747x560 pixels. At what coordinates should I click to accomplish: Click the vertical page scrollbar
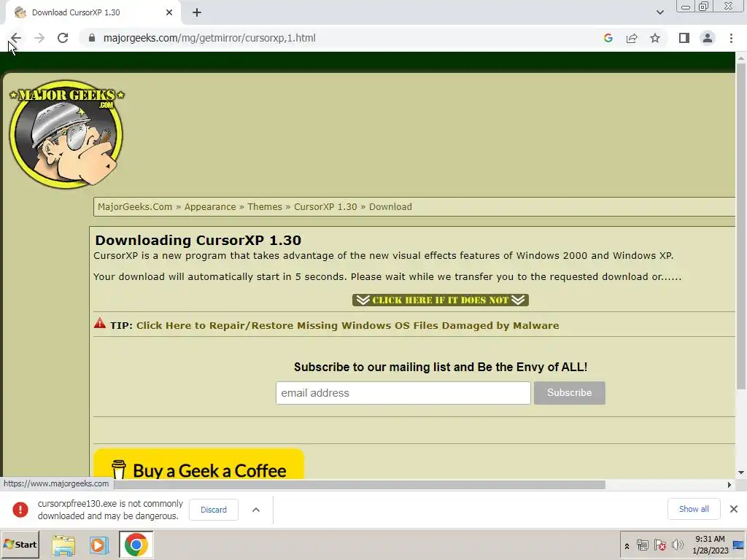coord(741,226)
